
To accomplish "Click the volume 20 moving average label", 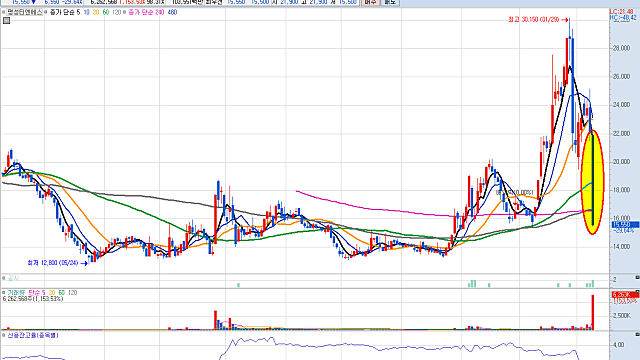I will point(52,293).
